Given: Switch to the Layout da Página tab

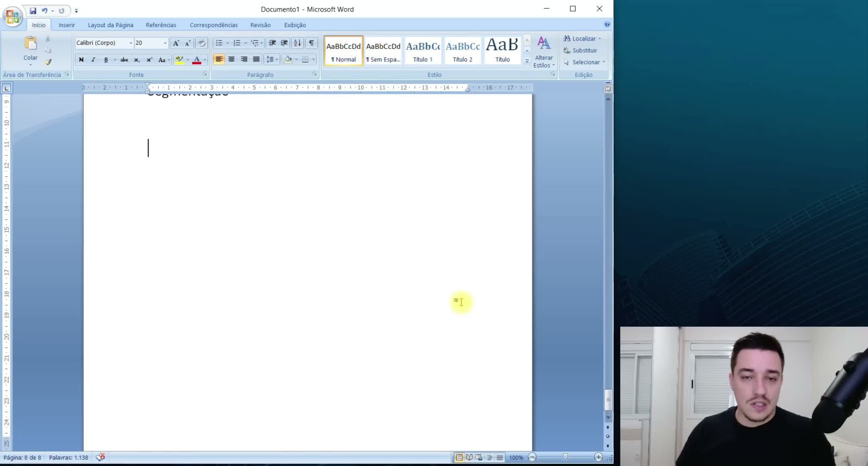Looking at the screenshot, I should click(x=110, y=25).
